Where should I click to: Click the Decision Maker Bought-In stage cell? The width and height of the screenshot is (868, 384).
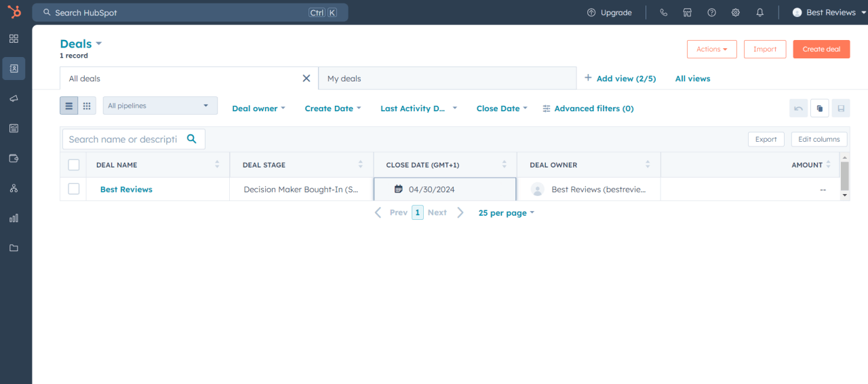click(302, 189)
